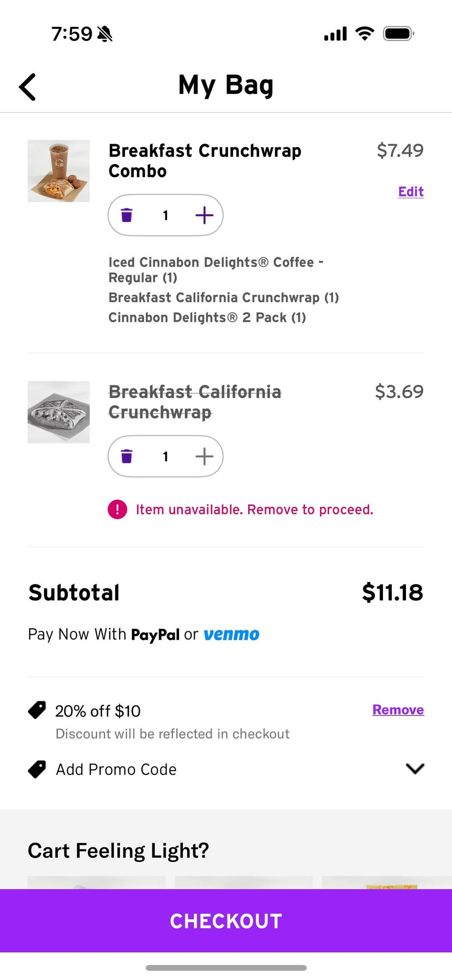Tap the red item unavailable warning icon
Image resolution: width=452 pixels, height=980 pixels.
pyautogui.click(x=118, y=509)
